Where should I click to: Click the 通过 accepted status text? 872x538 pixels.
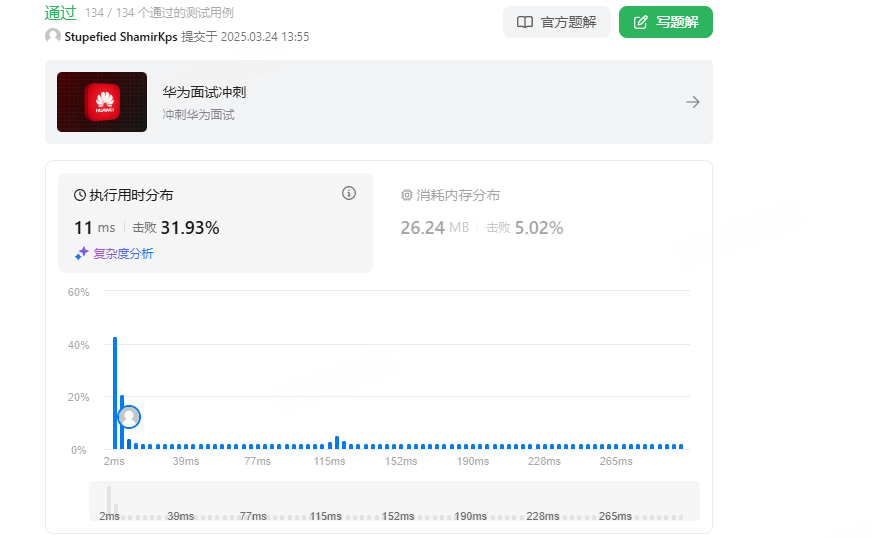tap(61, 13)
